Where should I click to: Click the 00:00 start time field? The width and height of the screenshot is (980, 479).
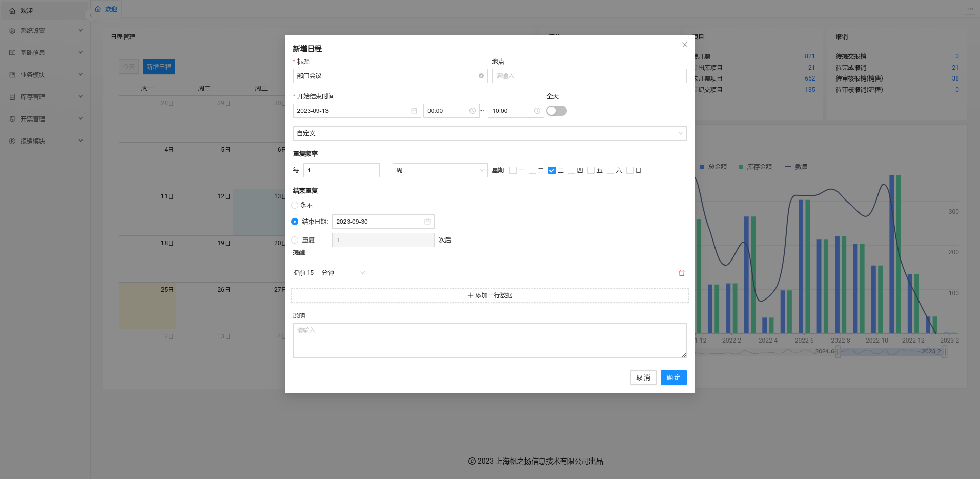click(x=452, y=111)
